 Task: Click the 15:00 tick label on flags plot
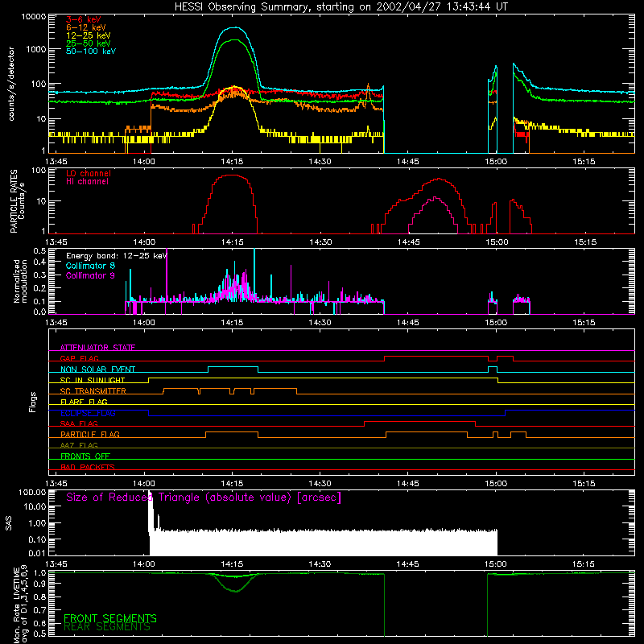pyautogui.click(x=496, y=484)
